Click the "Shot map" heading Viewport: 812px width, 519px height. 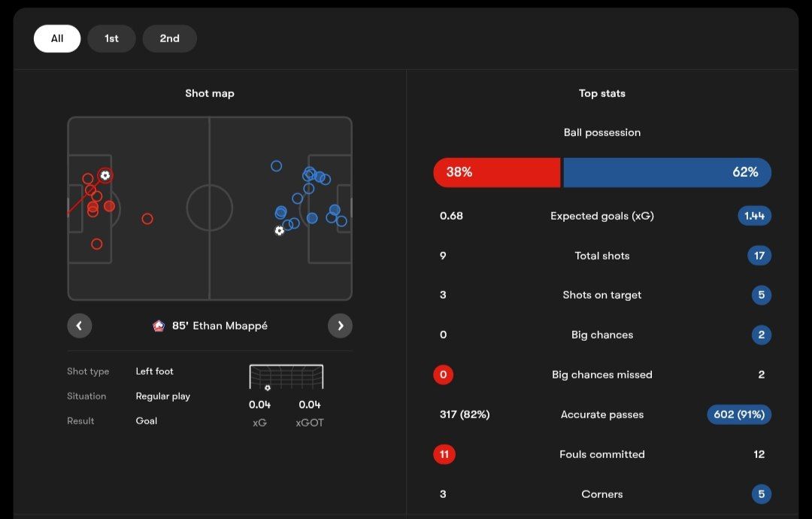point(210,93)
